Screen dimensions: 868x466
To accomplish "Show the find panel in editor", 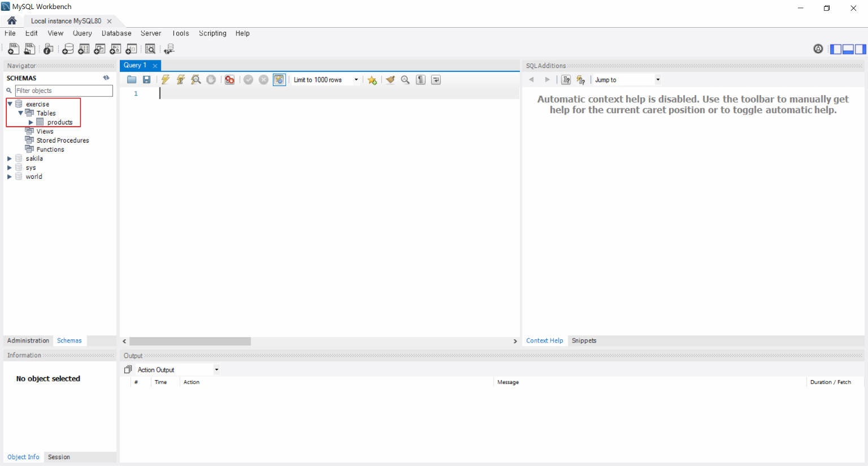I will 405,80.
